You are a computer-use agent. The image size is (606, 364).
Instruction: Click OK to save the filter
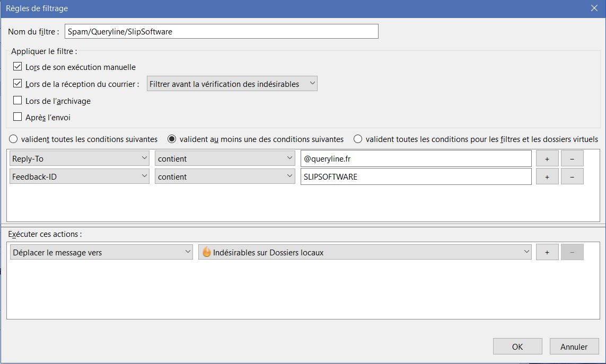pos(517,347)
